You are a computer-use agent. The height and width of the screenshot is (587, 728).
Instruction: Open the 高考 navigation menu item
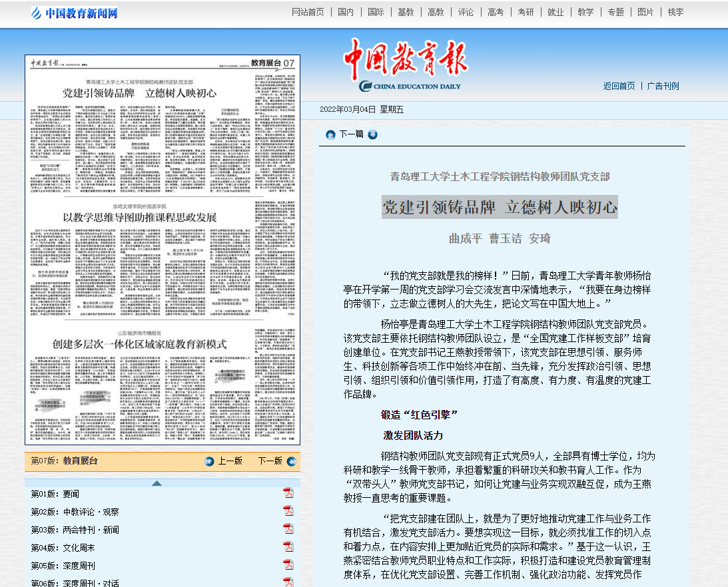(x=496, y=12)
